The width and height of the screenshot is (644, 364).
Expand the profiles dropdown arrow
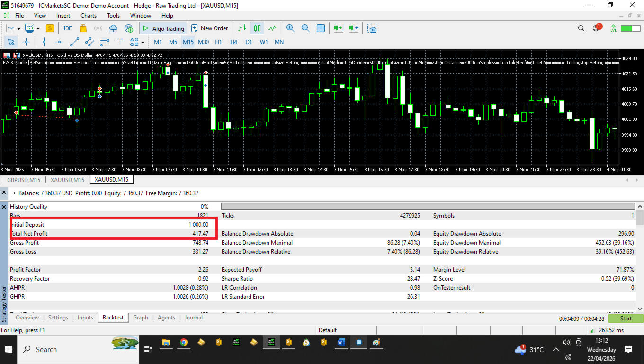(38, 28)
